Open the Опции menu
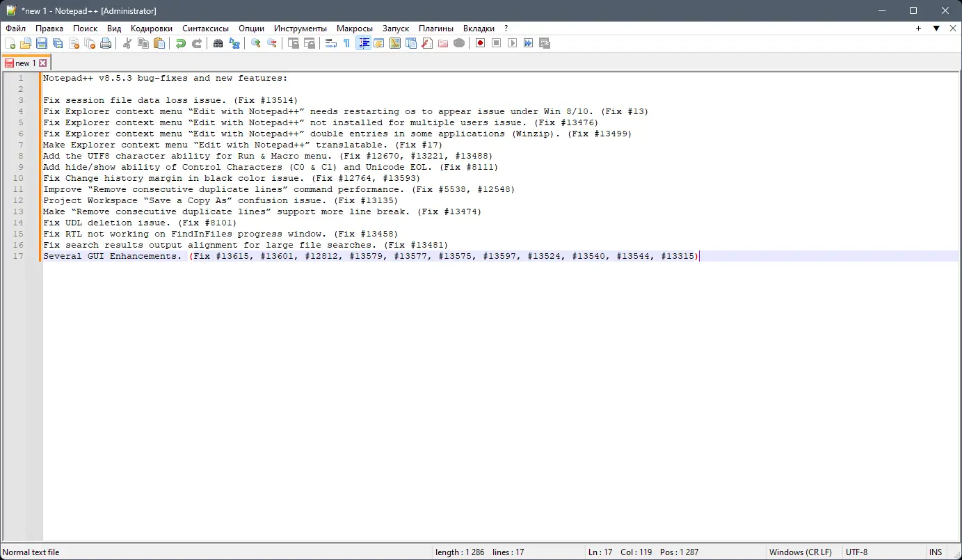Image resolution: width=962 pixels, height=560 pixels. click(251, 29)
